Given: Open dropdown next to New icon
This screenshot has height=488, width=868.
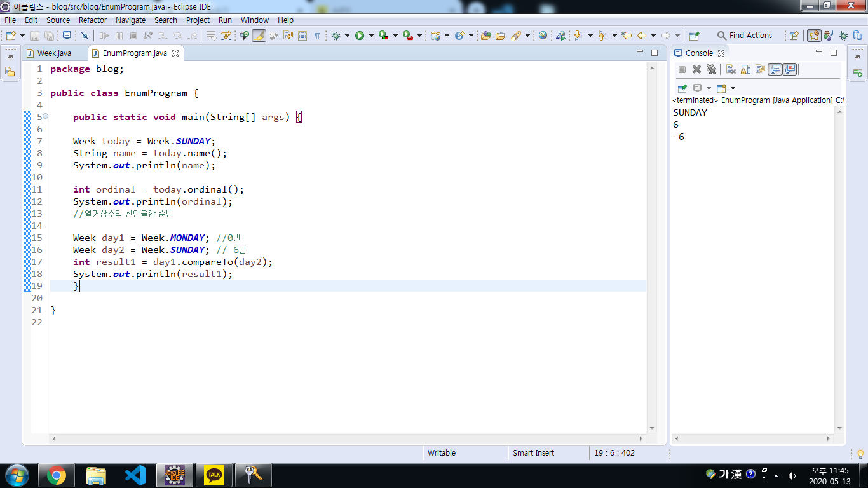Looking at the screenshot, I should coord(22,36).
